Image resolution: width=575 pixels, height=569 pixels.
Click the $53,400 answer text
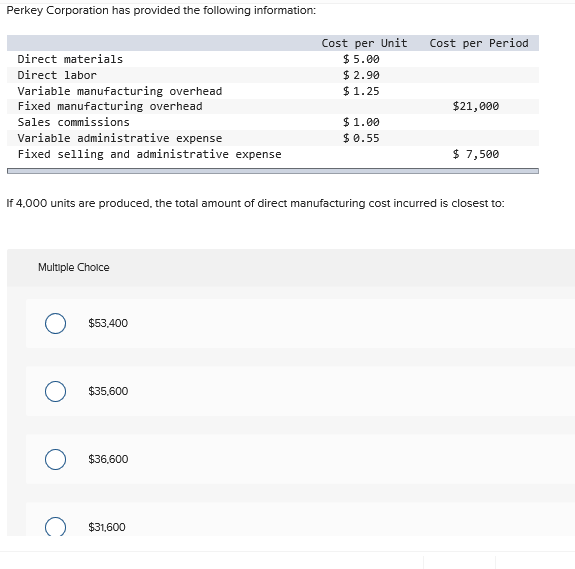point(108,323)
